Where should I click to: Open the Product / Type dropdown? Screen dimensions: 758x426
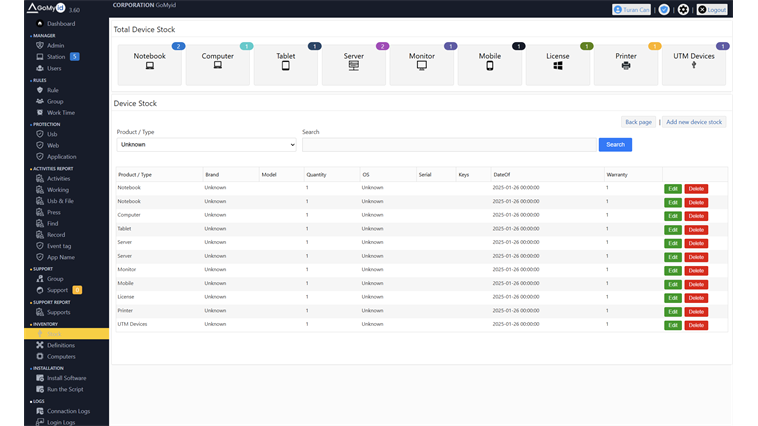click(206, 145)
